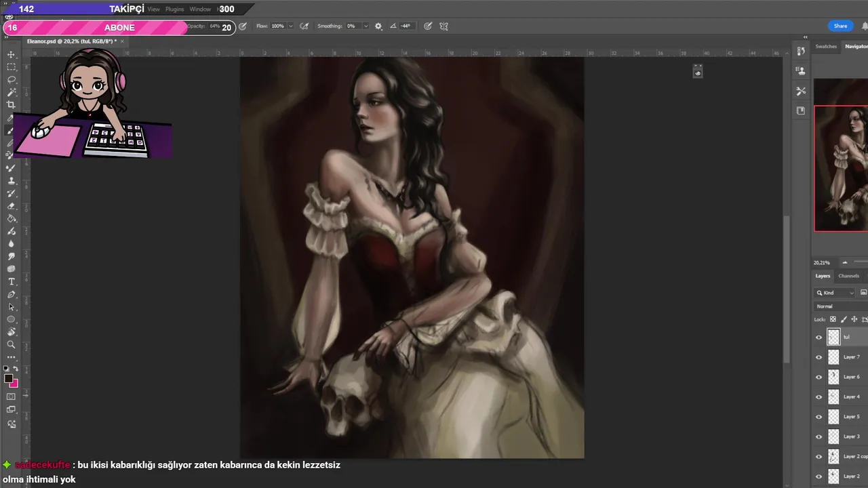Enable airbrush-style build-up

tap(304, 26)
